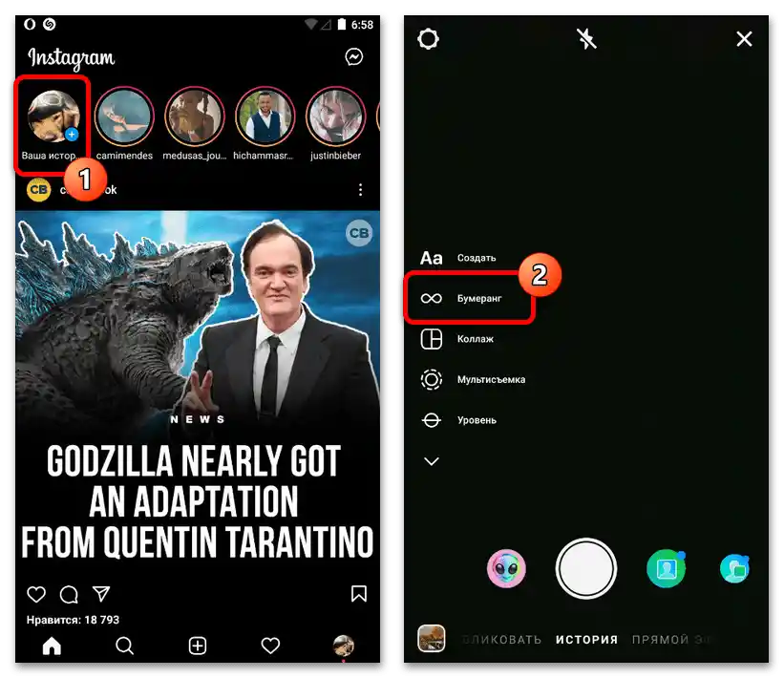This screenshot has width=784, height=678.
Task: Switch to ОПУБЛИКОВАТЬ tab
Action: (x=501, y=640)
